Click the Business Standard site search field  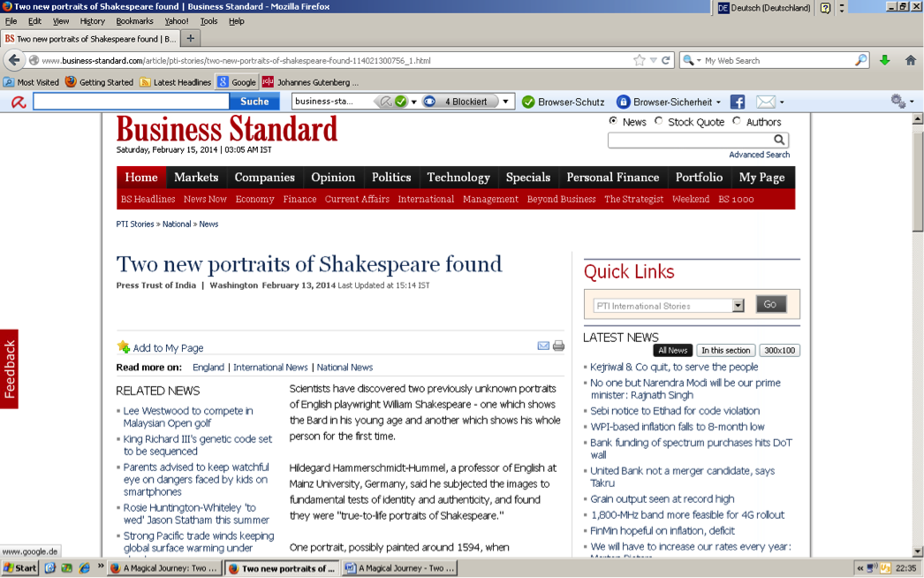point(691,140)
